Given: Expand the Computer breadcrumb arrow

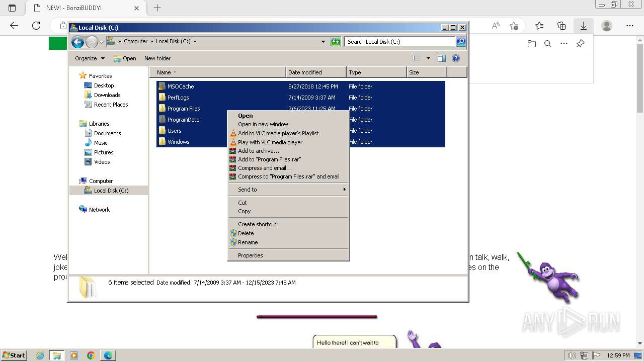Looking at the screenshot, I should [x=151, y=42].
